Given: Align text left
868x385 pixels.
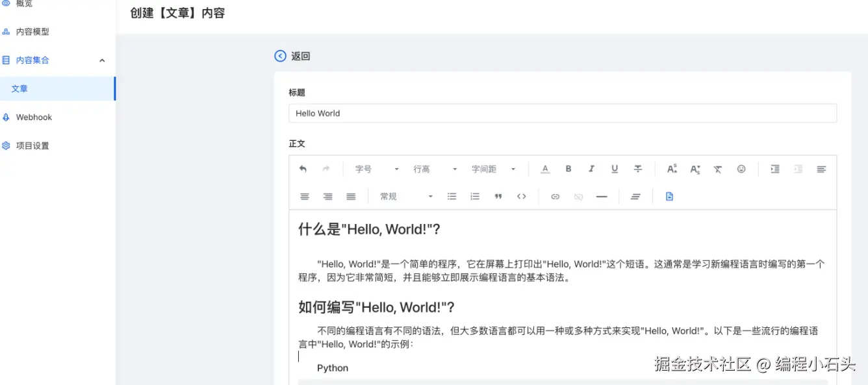Looking at the screenshot, I should click(821, 169).
